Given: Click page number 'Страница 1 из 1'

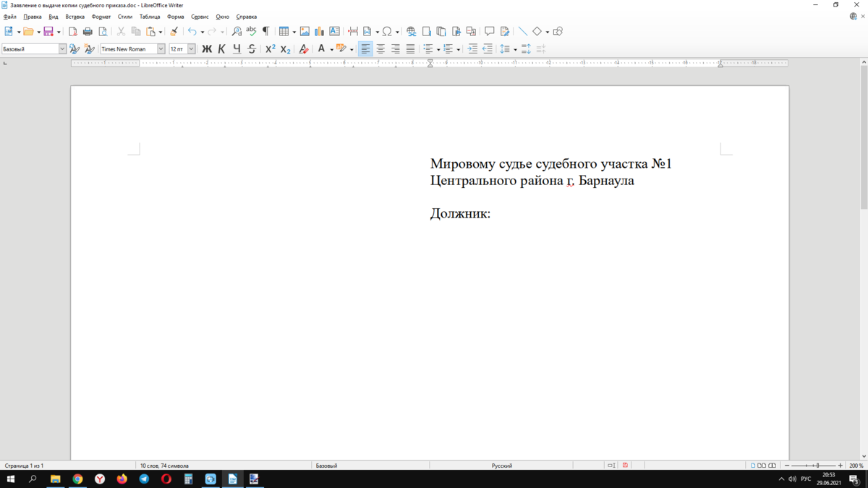Looking at the screenshot, I should [x=25, y=466].
